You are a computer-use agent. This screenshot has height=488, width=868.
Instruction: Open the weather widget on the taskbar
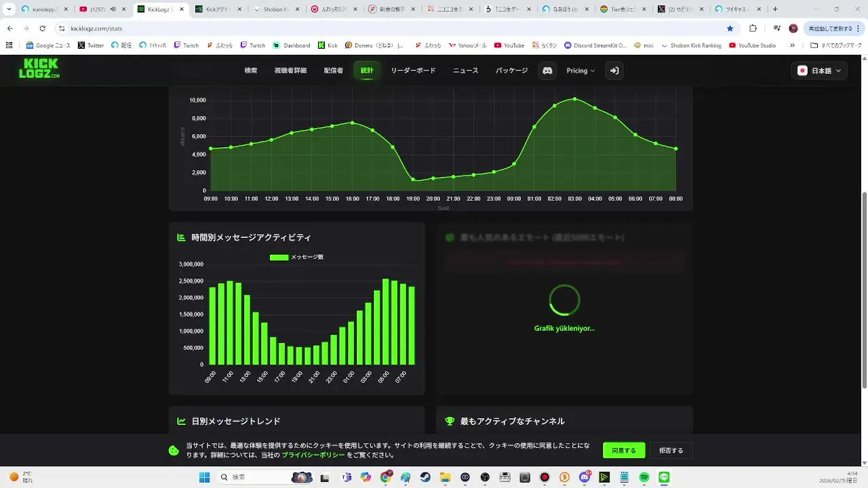tap(20, 477)
